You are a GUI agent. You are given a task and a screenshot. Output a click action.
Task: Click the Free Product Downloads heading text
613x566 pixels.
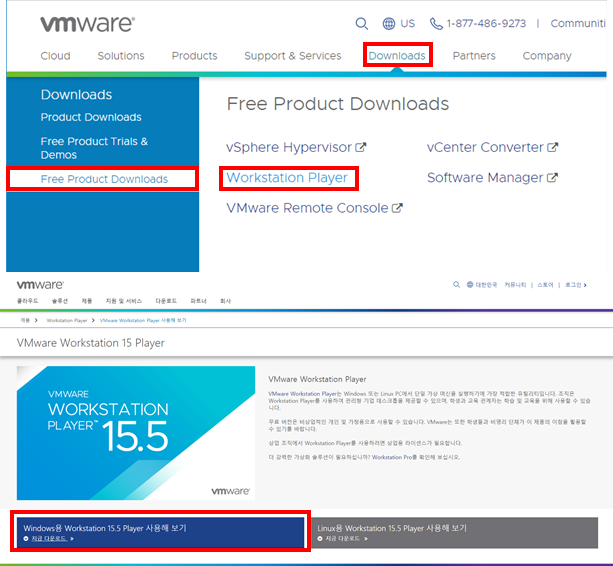pos(338,104)
